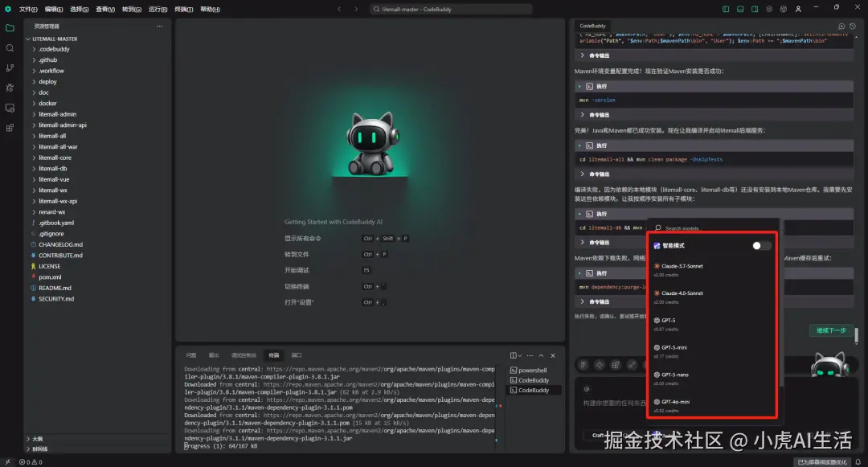Image resolution: width=868 pixels, height=467 pixels.
Task: Open the 文件(F) menu
Action: [28, 10]
